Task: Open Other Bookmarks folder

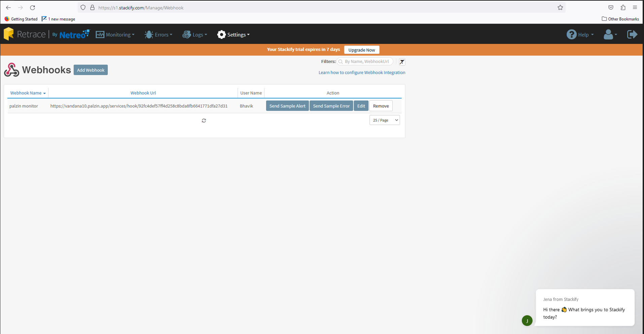Action: pos(620,19)
